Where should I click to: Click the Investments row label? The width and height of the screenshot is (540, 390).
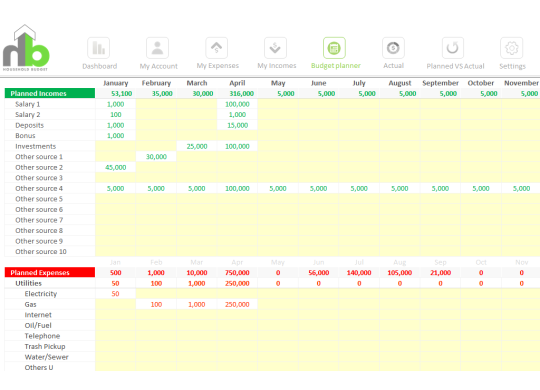(35, 146)
